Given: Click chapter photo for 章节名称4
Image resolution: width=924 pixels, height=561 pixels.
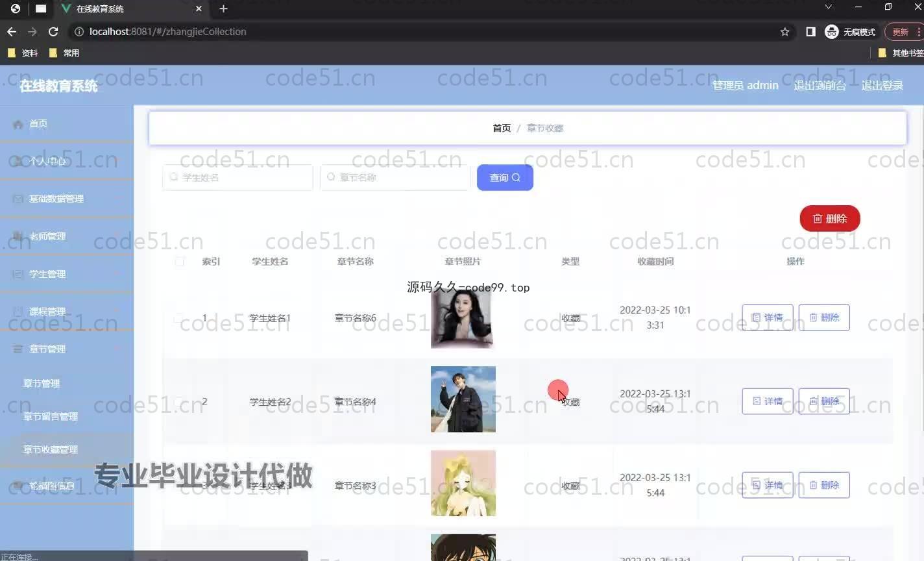Looking at the screenshot, I should [463, 399].
